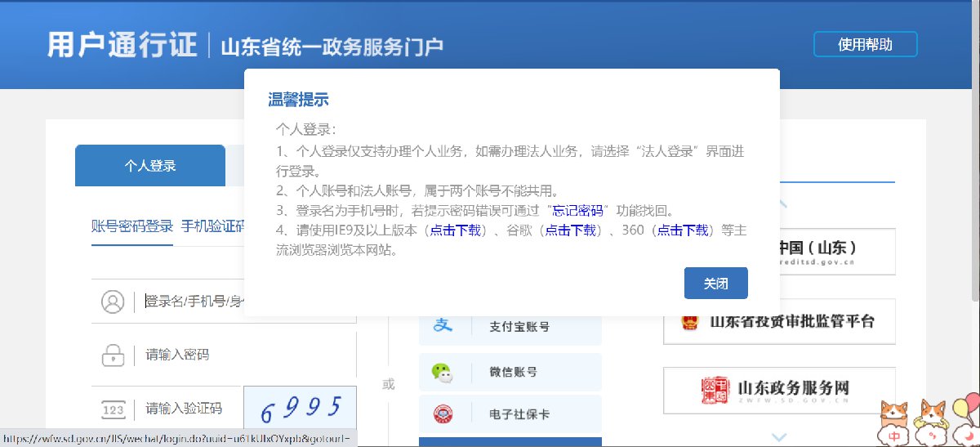Click the Alipay logo icon
The image size is (980, 447).
(x=443, y=326)
